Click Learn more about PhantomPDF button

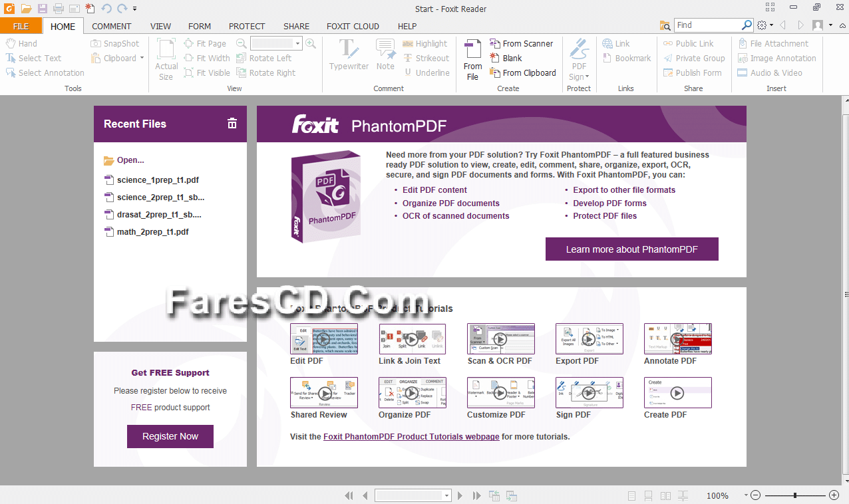click(631, 249)
